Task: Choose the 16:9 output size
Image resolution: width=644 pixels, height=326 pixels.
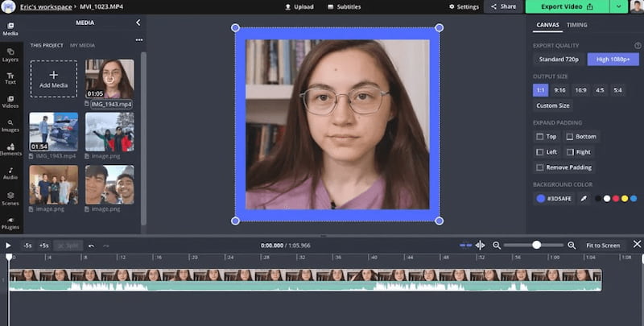Action: [x=580, y=90]
